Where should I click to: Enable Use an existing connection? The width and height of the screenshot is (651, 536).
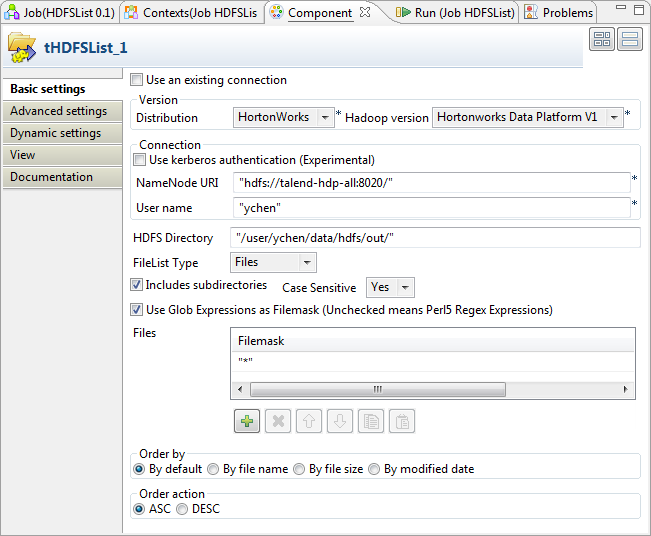pos(138,80)
